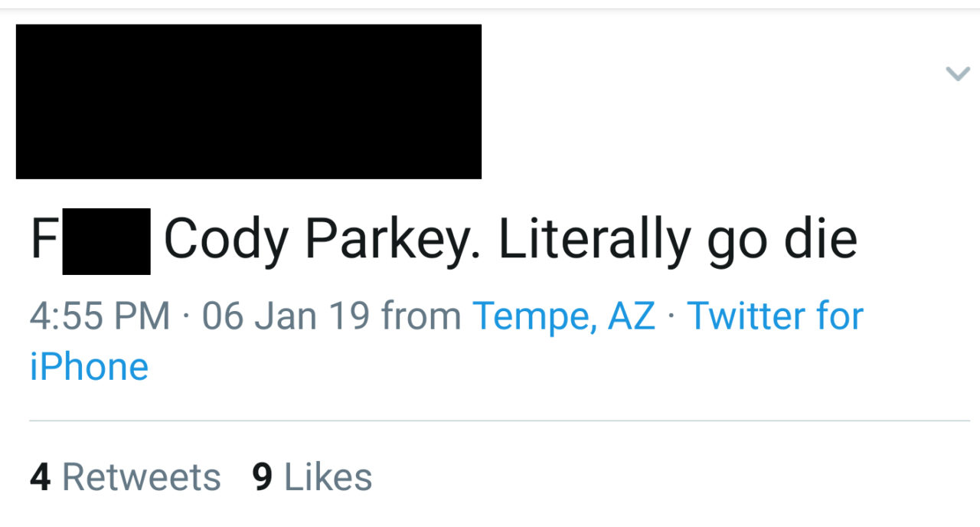Viewport: 980px width, 527px height.
Task: Click the blacked-out word in the tweet
Action: 106,241
